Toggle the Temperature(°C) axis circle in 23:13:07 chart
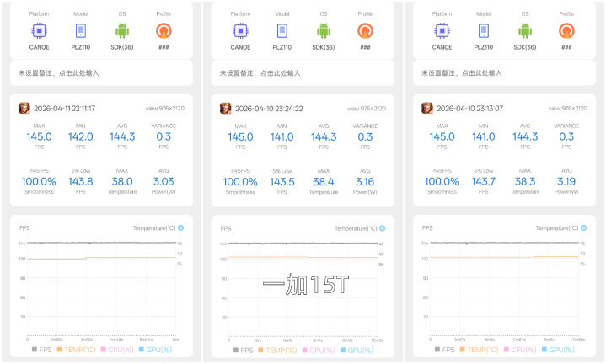 click(583, 228)
